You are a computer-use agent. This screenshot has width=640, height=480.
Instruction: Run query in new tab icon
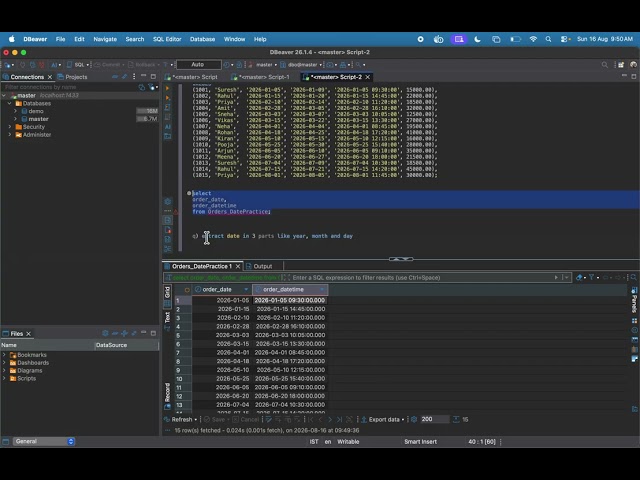click(x=167, y=98)
